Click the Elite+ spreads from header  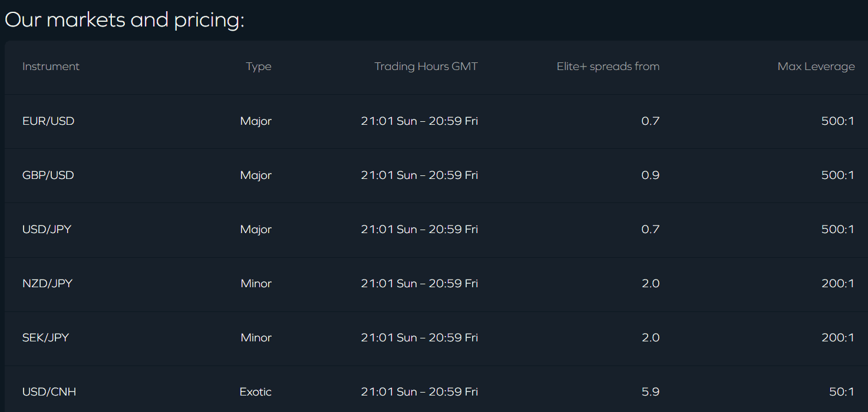(x=608, y=67)
